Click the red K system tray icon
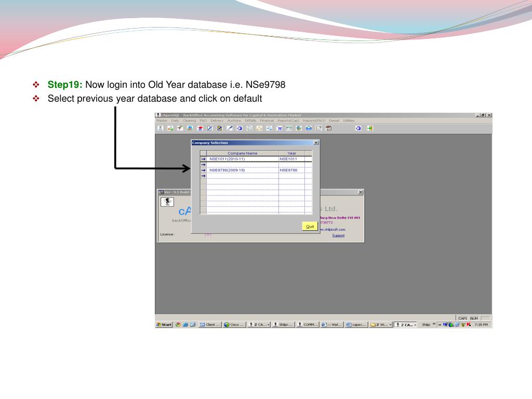Image resolution: width=532 pixels, height=399 pixels. coord(469,325)
